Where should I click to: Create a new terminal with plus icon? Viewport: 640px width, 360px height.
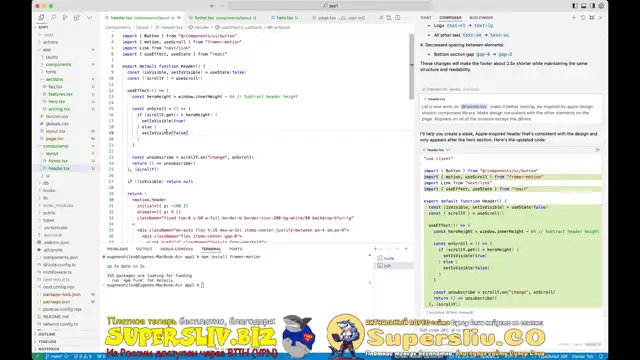(x=375, y=249)
